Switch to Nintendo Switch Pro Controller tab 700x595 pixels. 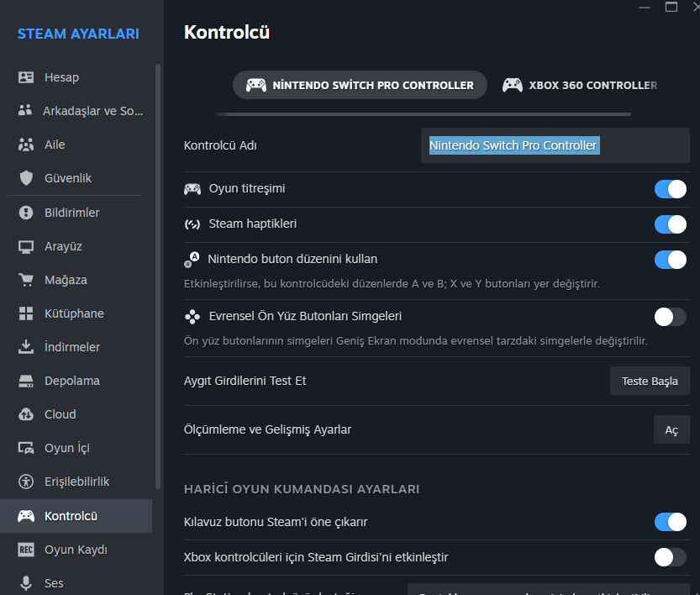[x=360, y=85]
